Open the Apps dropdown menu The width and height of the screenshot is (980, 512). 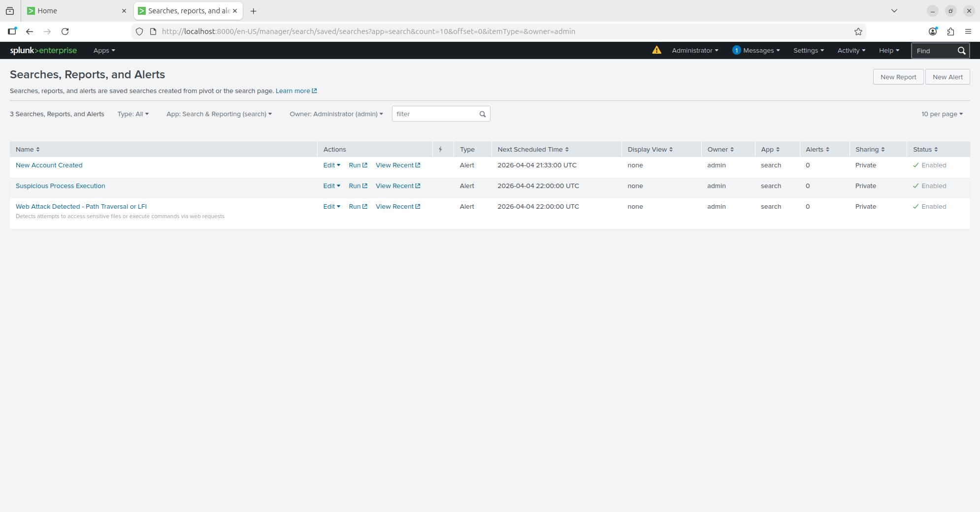(x=104, y=51)
